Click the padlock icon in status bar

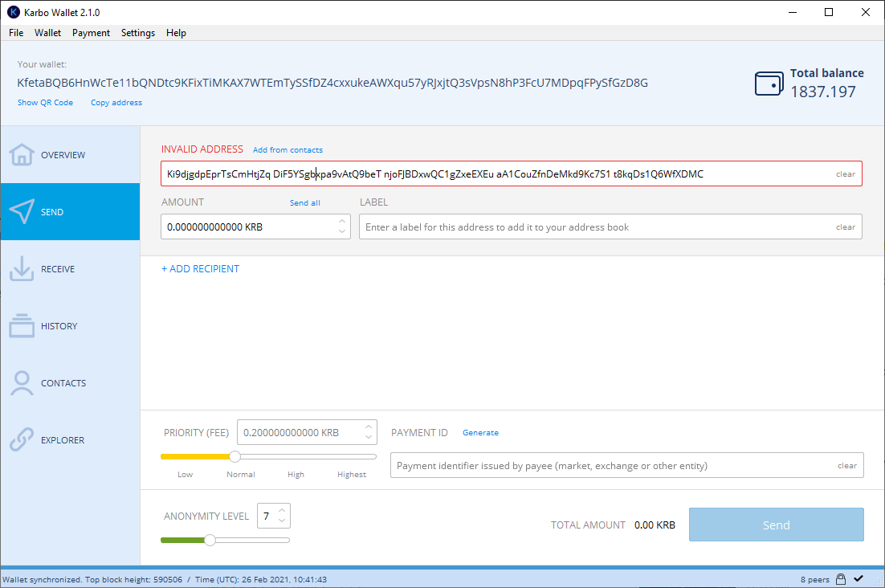pos(840,579)
